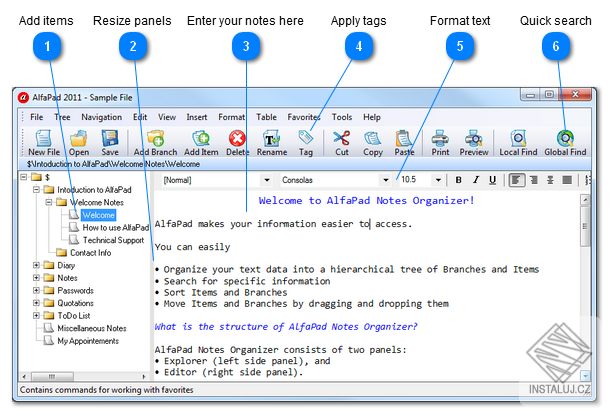Click the Global Find icon

tap(565, 138)
